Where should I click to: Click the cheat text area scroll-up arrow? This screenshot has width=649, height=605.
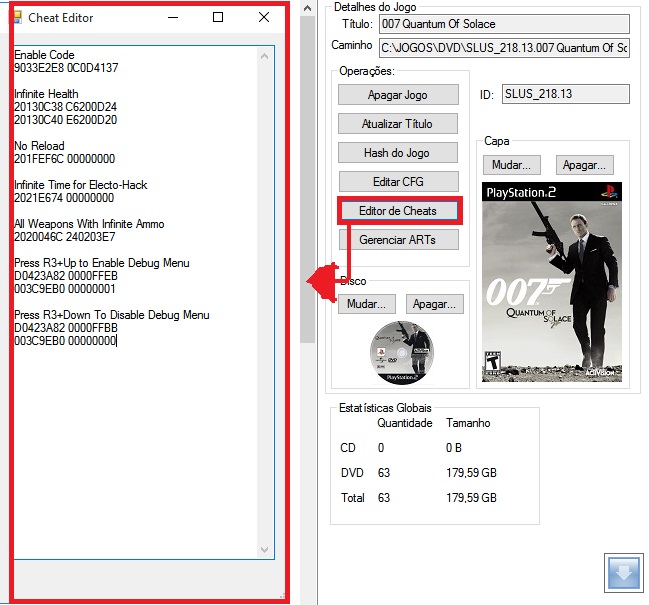pyautogui.click(x=265, y=53)
